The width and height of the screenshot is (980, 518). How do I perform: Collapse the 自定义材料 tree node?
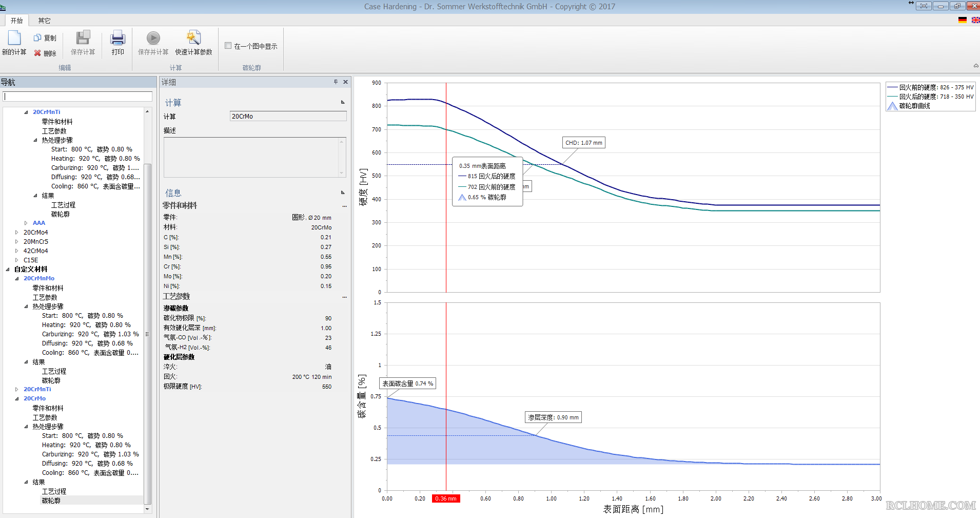pos(8,269)
